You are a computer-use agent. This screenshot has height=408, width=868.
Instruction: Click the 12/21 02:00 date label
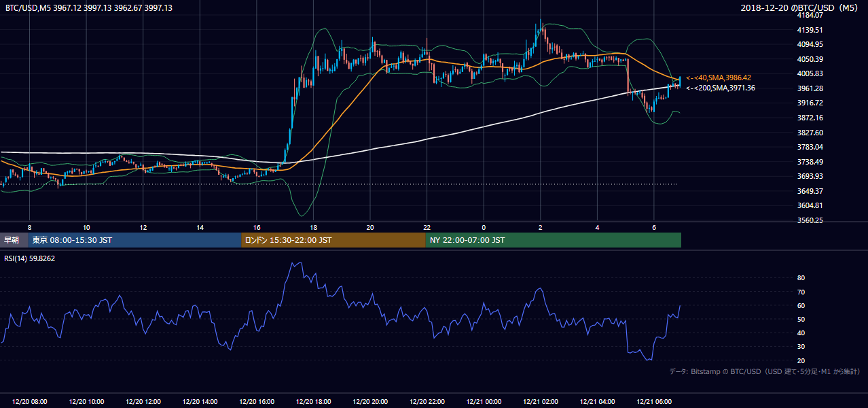pos(541,402)
